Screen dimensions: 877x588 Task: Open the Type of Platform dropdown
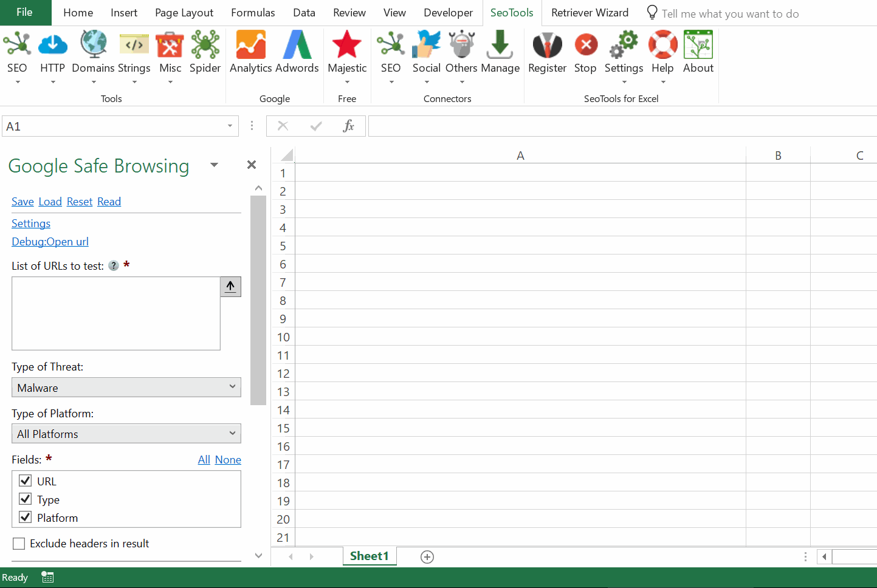pyautogui.click(x=126, y=434)
